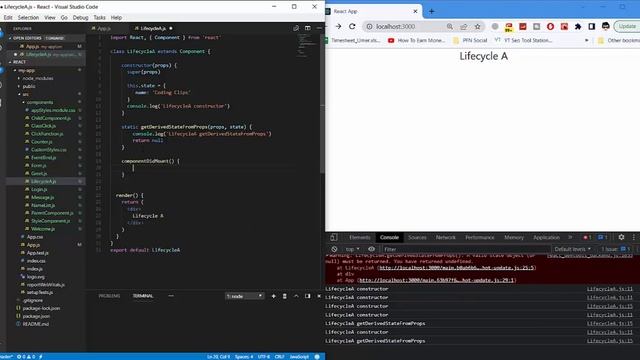Viewport: 640px width, 360px height.
Task: Share this page via address bar icon
Action: pos(463,27)
